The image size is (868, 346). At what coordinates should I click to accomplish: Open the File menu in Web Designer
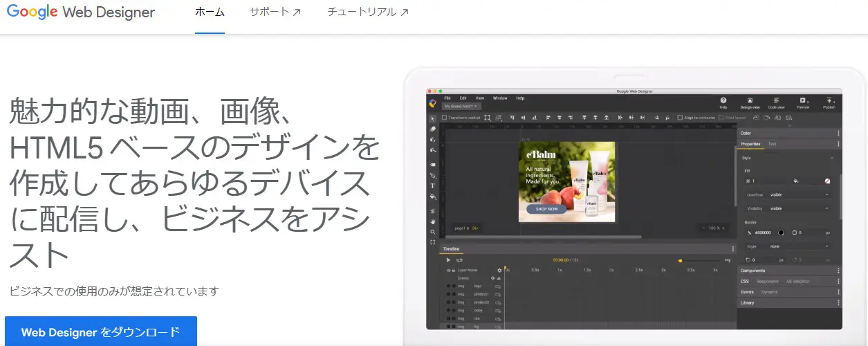[x=447, y=98]
